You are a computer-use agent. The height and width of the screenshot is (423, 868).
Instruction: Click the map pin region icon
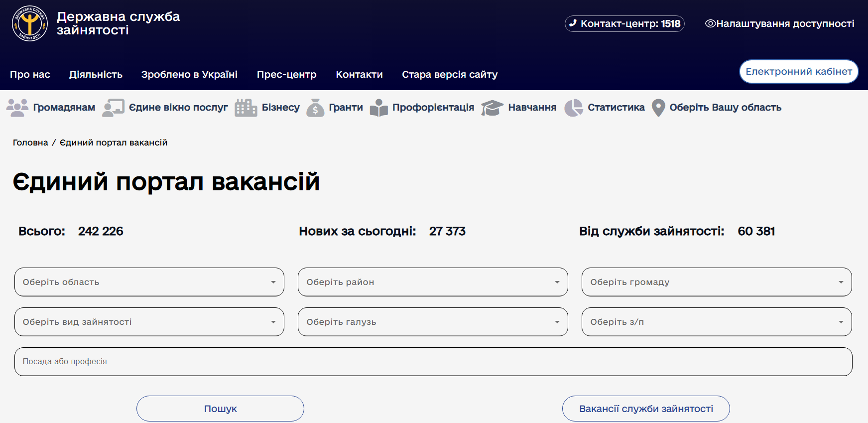point(658,108)
